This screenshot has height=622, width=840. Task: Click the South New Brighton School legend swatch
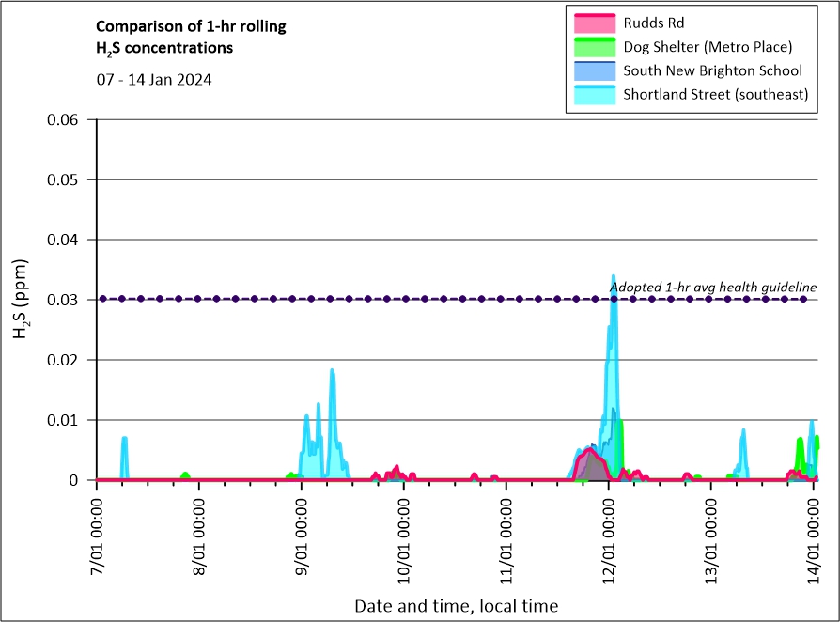pos(594,70)
